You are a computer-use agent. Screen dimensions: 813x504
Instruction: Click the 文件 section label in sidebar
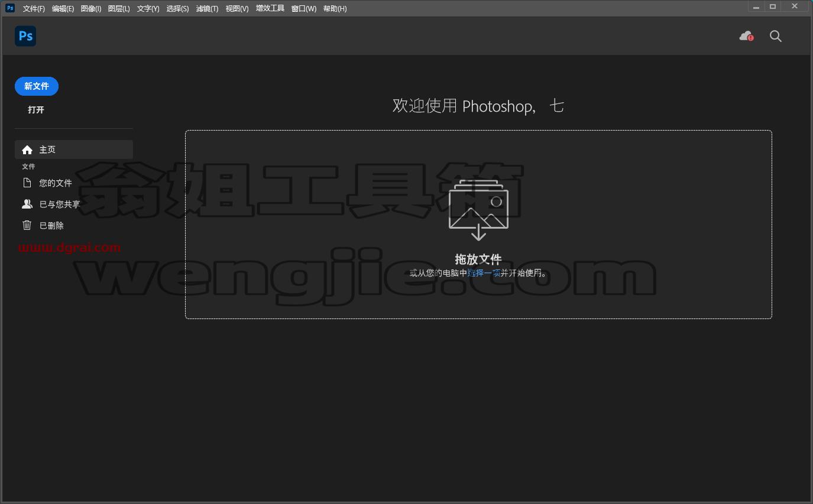[x=28, y=167]
